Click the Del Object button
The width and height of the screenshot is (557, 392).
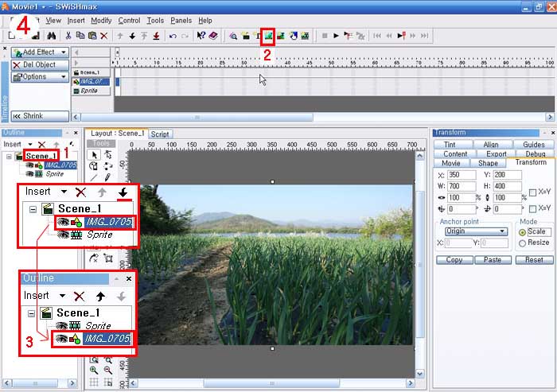tap(40, 65)
